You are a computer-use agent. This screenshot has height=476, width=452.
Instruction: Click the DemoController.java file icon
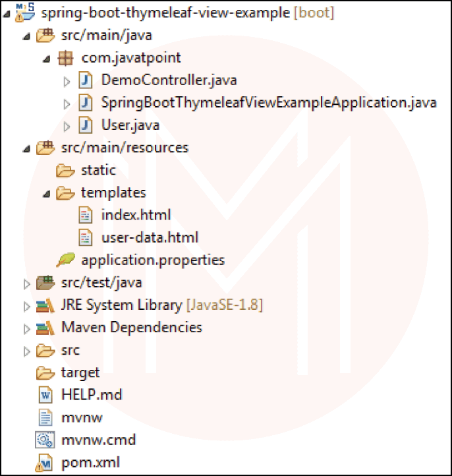point(86,80)
